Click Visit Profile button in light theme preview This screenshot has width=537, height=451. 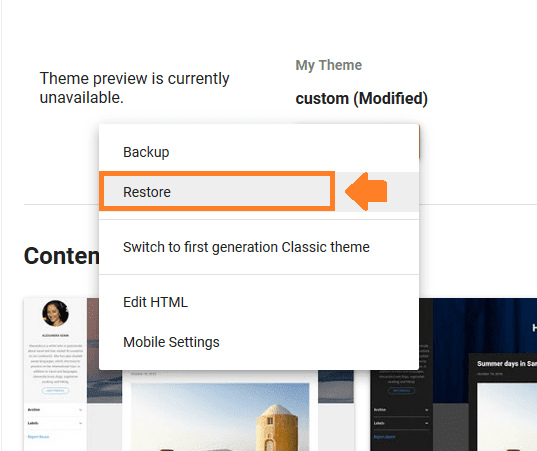pyautogui.click(x=55, y=391)
